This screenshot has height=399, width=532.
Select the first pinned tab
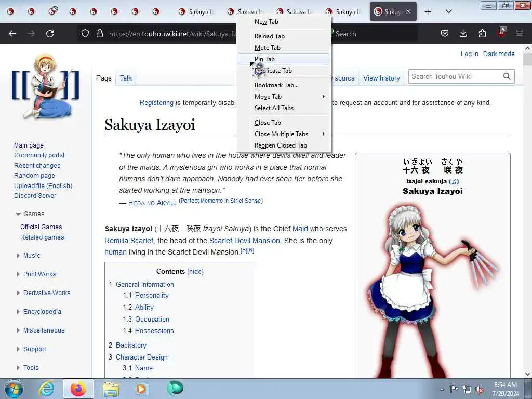click(x=10, y=11)
